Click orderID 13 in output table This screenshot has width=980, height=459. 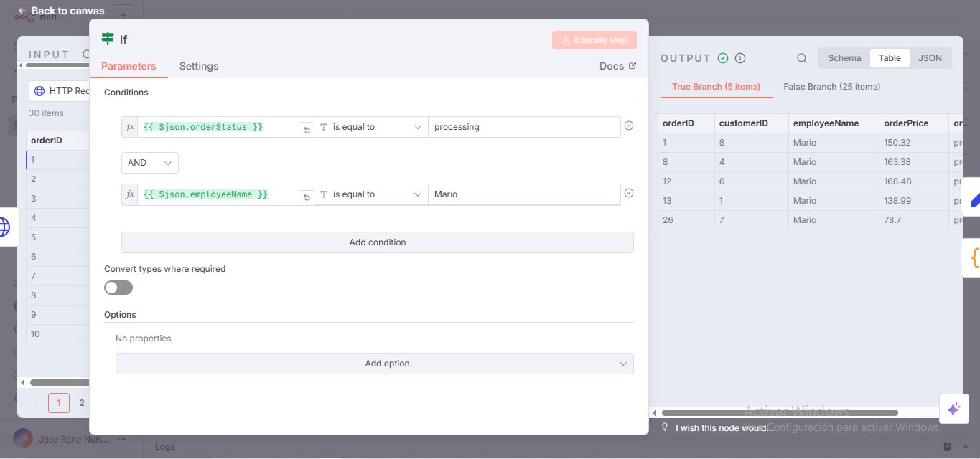(x=686, y=201)
